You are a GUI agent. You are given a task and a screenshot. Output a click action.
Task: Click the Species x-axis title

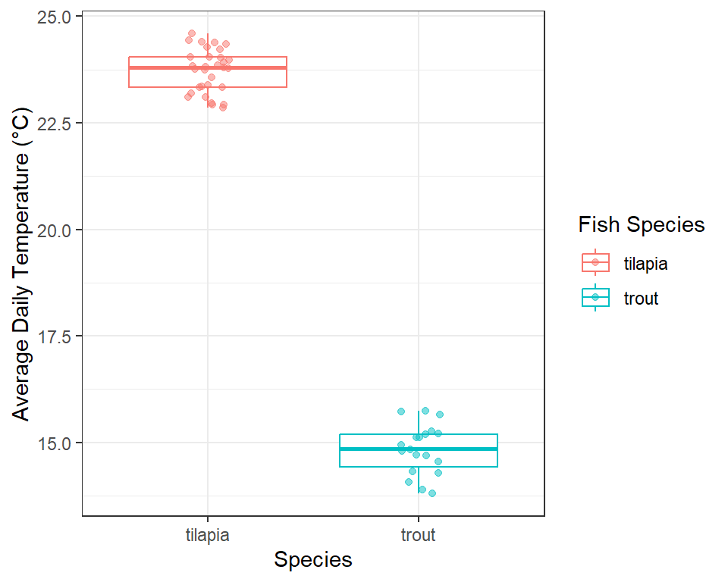[x=313, y=559]
